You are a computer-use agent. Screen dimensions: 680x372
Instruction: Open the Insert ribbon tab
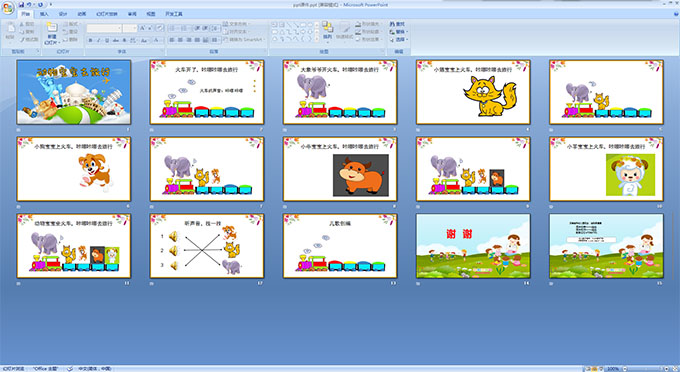click(44, 14)
